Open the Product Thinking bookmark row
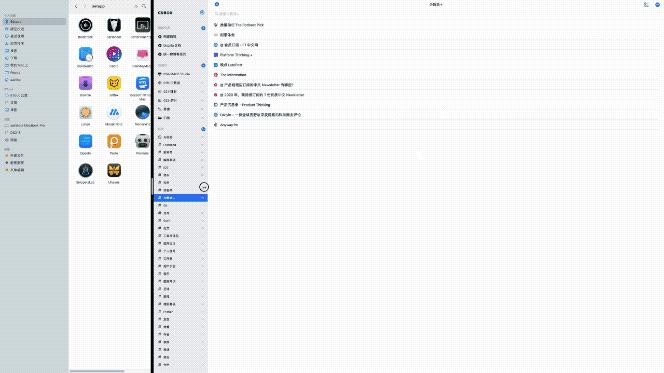664x373 pixels. coord(436,105)
